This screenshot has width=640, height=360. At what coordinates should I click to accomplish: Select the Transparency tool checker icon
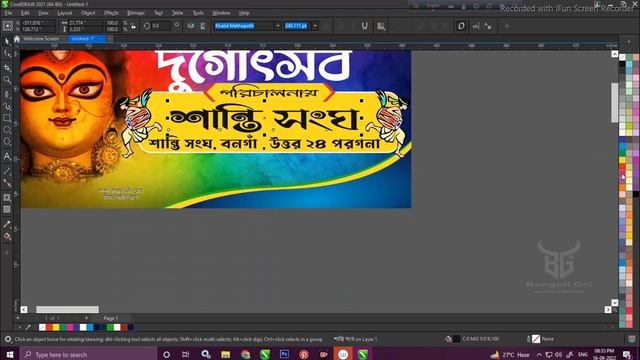pyautogui.click(x=7, y=209)
